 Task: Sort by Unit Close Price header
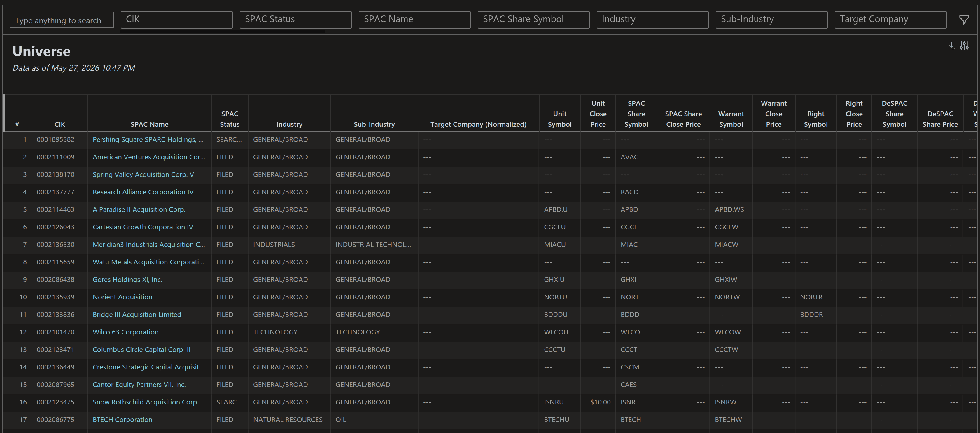(598, 114)
